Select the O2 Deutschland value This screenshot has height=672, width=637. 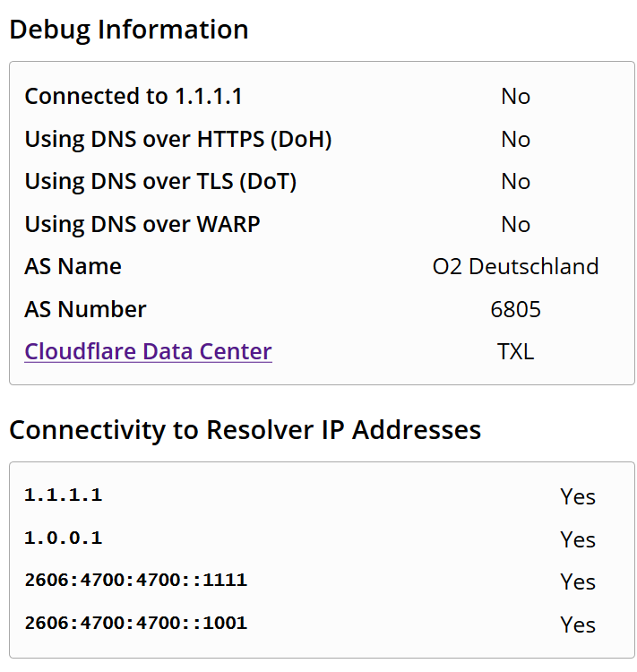coord(515,267)
